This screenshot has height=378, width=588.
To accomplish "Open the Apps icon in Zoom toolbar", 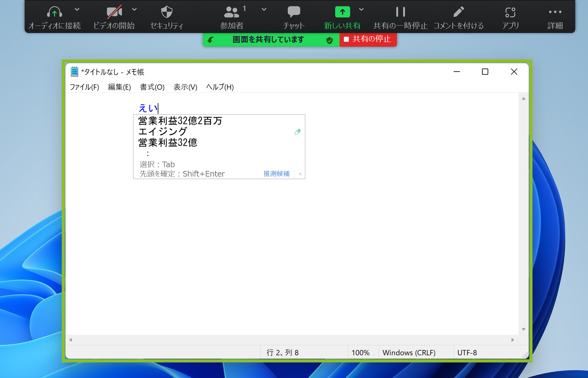I will 510,12.
